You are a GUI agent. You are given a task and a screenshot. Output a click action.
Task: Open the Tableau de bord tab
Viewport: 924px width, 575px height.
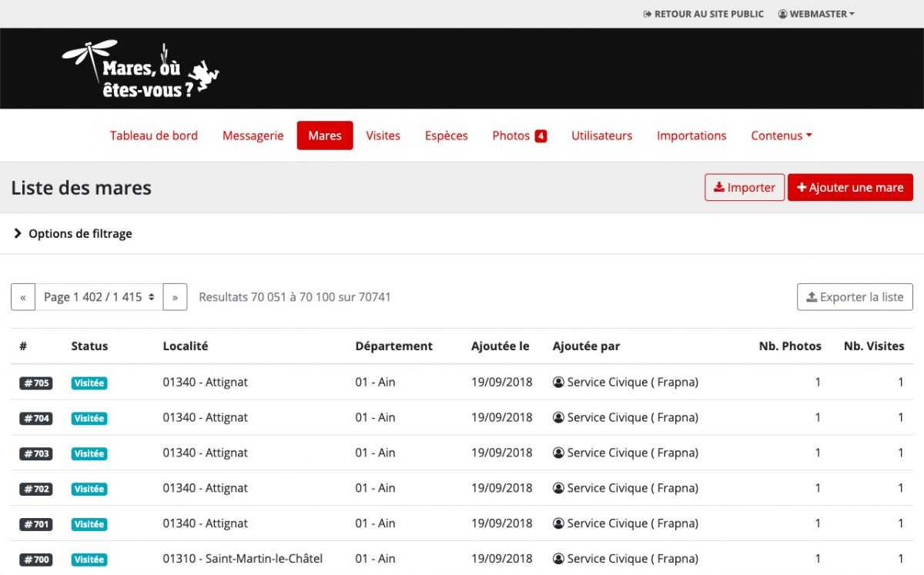pyautogui.click(x=154, y=135)
